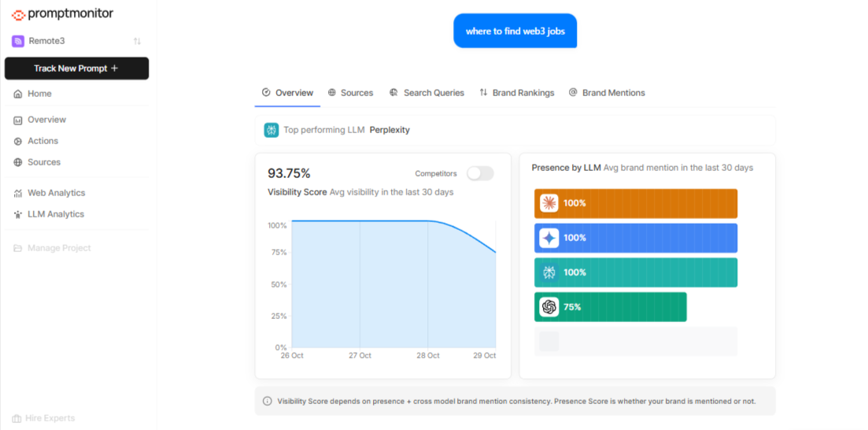Click the 27 Oct label on chart axis
This screenshot has width=868, height=430.
[360, 356]
